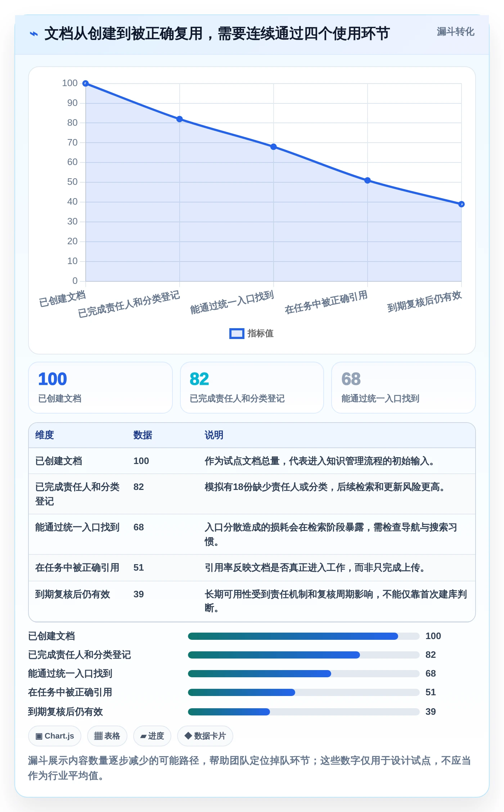
Task: Click the 到期复核后仍有效 x-axis label on the chart
Action: [424, 301]
